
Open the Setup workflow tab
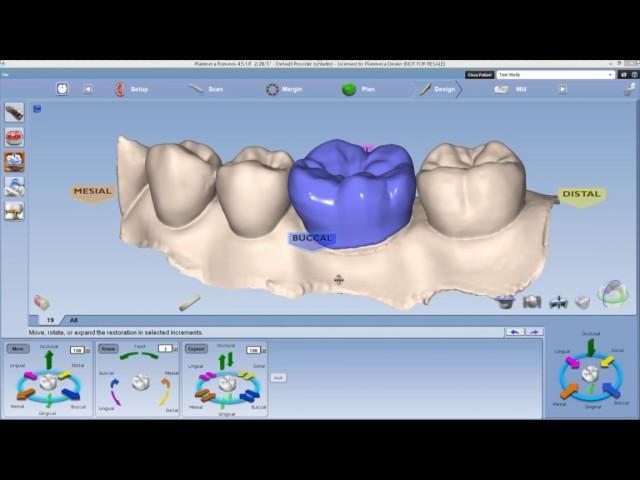point(131,89)
